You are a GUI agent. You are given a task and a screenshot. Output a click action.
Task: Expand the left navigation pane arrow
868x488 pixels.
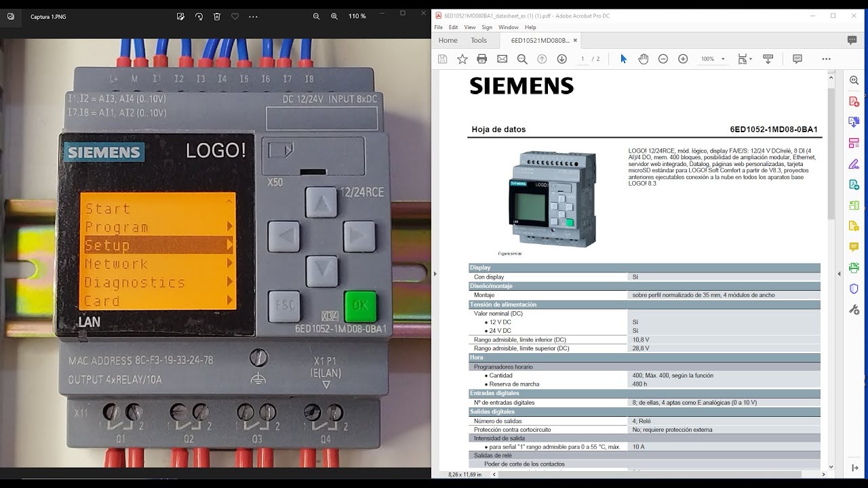(x=435, y=274)
